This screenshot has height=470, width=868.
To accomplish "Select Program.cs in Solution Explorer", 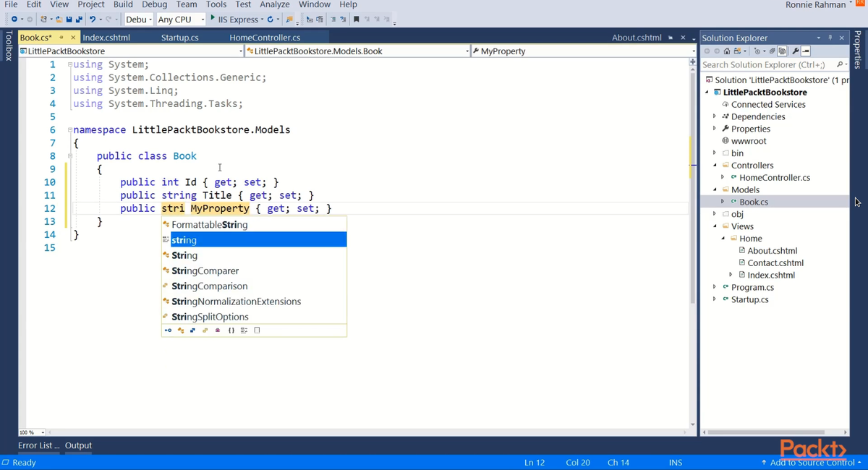I will click(752, 287).
